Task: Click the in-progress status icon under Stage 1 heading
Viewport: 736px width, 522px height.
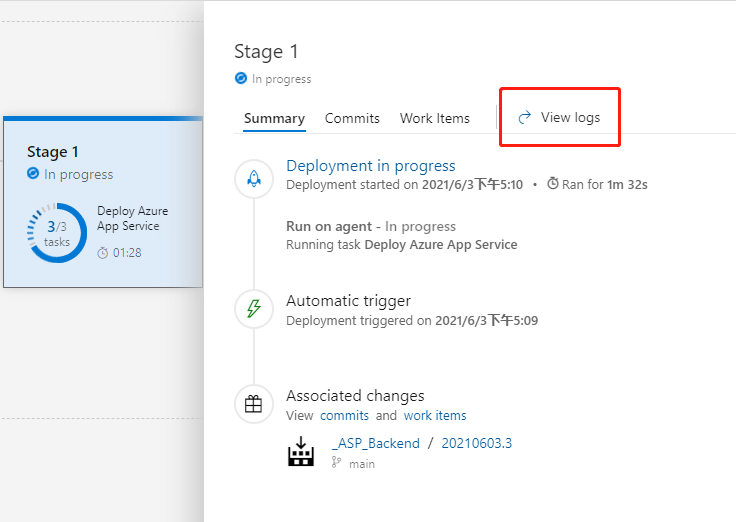Action: pyautogui.click(x=240, y=79)
